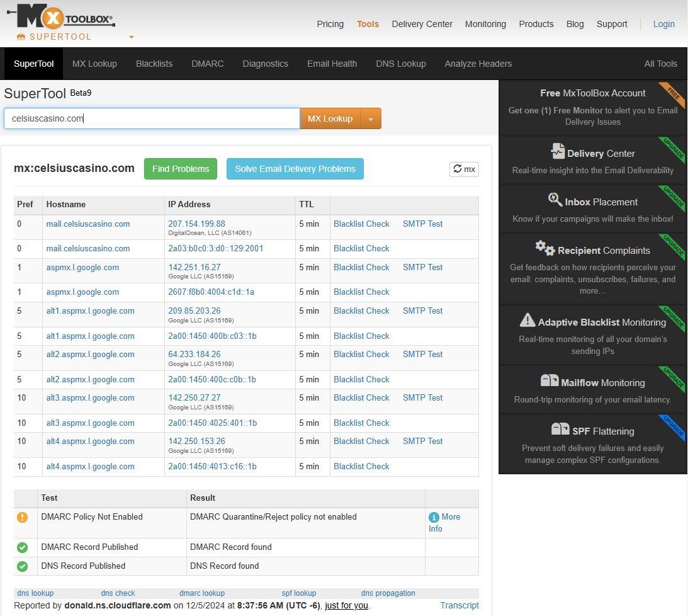The image size is (688, 616).
Task: Click Blacklist Check for 2a00:1450:4013:c16::1b
Action: [x=361, y=466]
